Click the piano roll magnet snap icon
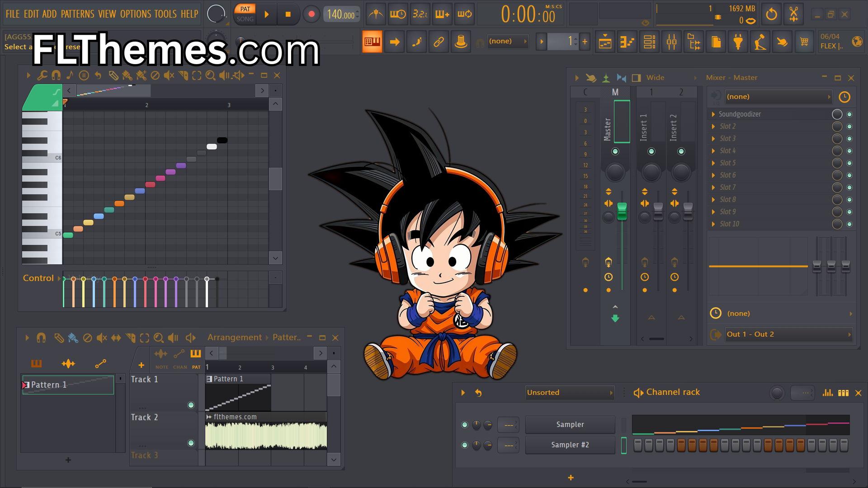The width and height of the screenshot is (868, 488). (x=56, y=75)
